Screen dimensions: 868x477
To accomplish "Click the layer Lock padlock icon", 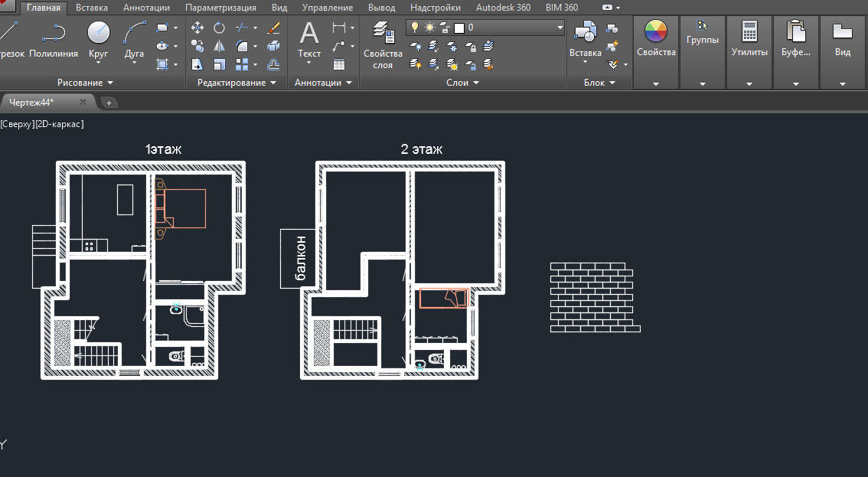I will [471, 46].
